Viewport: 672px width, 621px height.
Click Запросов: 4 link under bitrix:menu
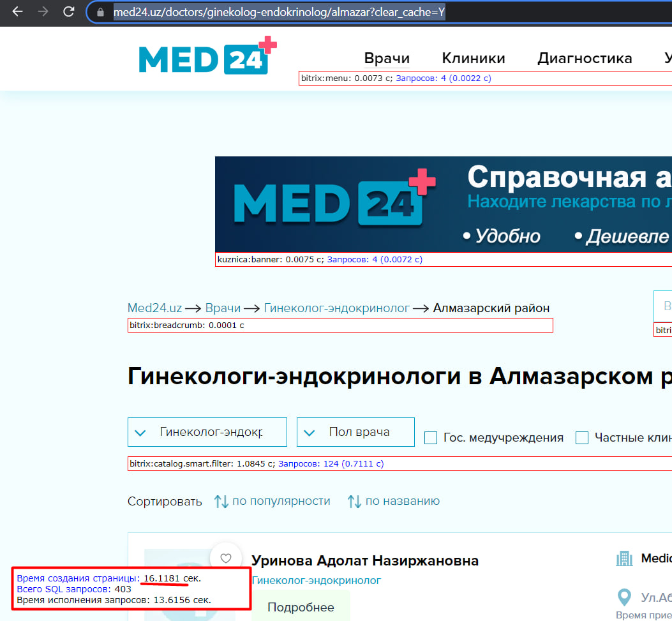(444, 78)
